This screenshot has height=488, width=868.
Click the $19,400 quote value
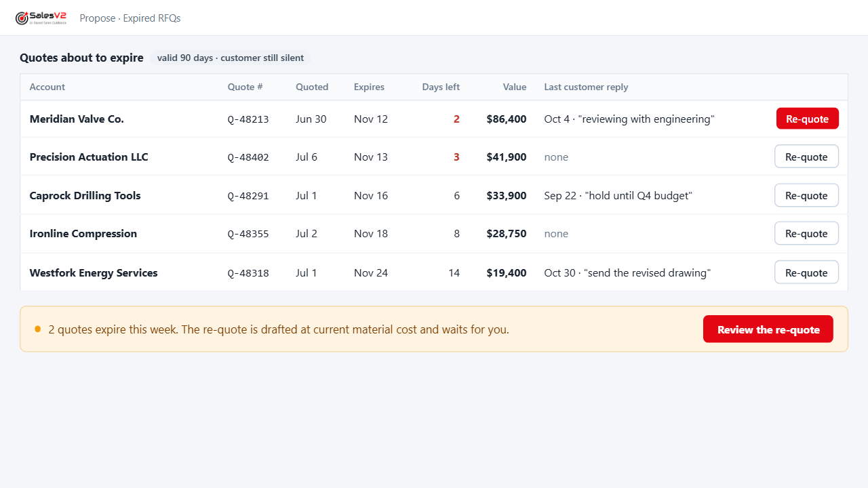(x=507, y=272)
